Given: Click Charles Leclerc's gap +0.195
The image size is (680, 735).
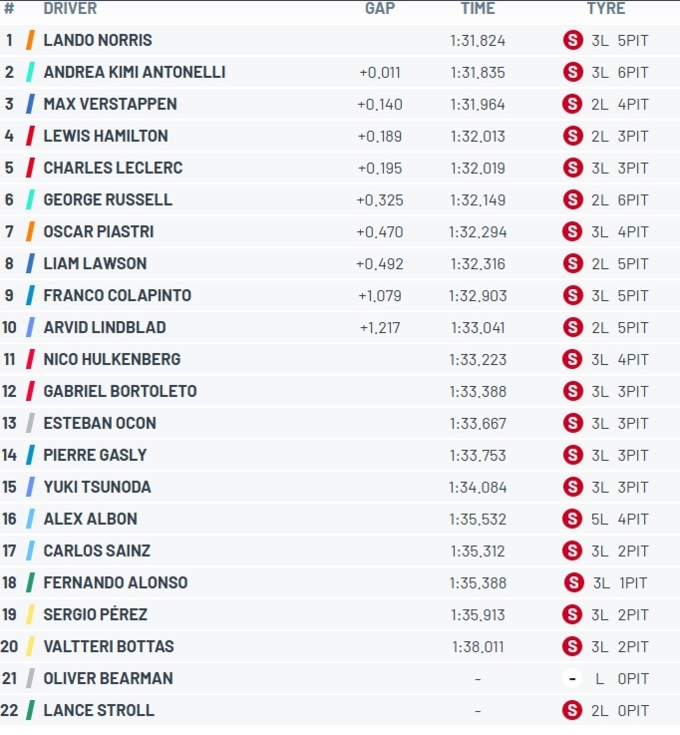Looking at the screenshot, I should [x=380, y=168].
